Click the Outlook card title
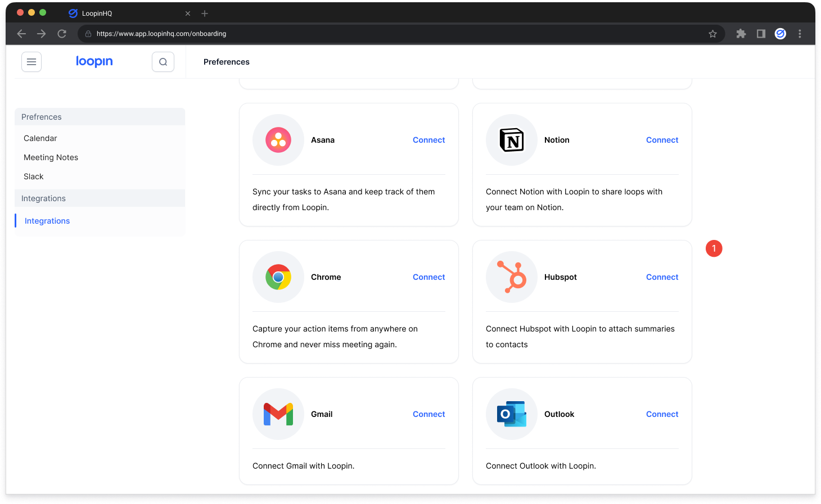This screenshot has height=504, width=821. [x=560, y=414]
